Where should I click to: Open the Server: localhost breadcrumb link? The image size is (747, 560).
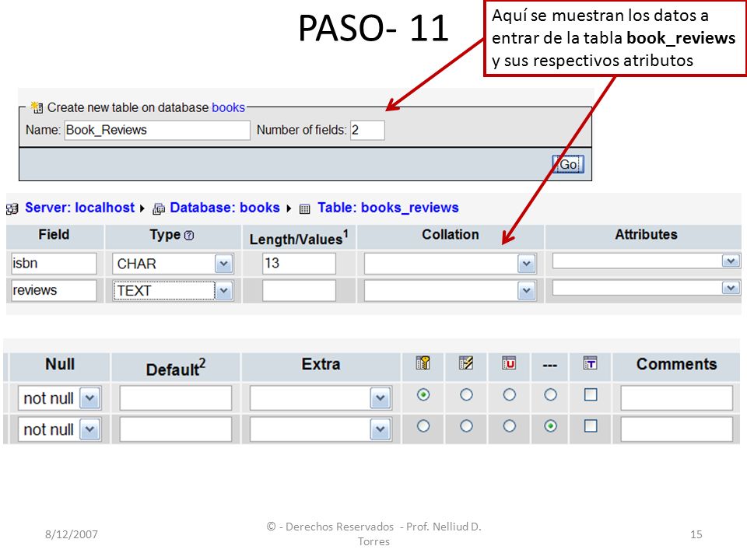[79, 208]
